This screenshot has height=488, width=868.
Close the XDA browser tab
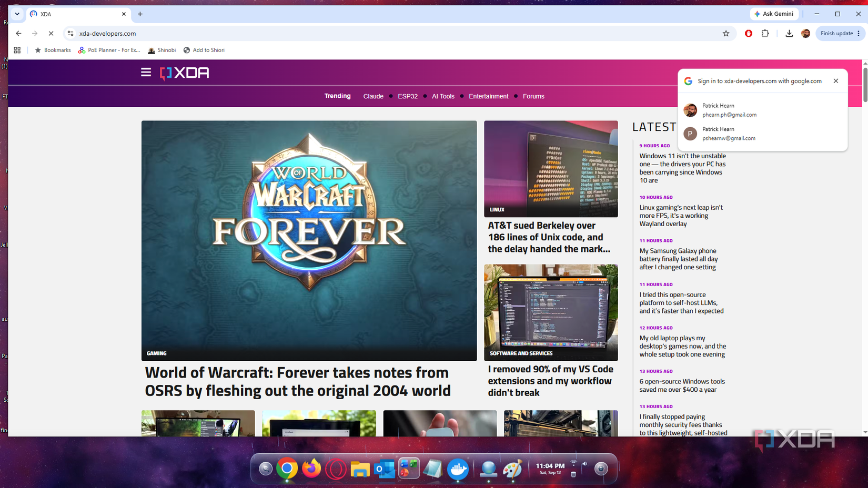(x=124, y=14)
